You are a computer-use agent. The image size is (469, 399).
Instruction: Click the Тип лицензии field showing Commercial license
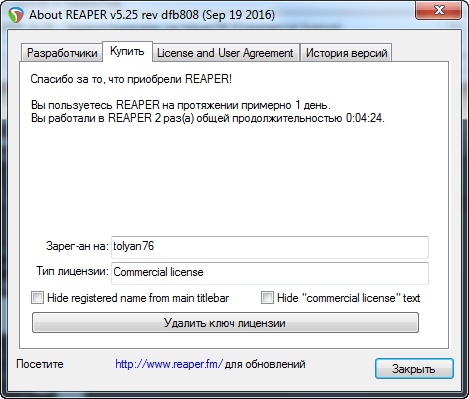click(270, 273)
